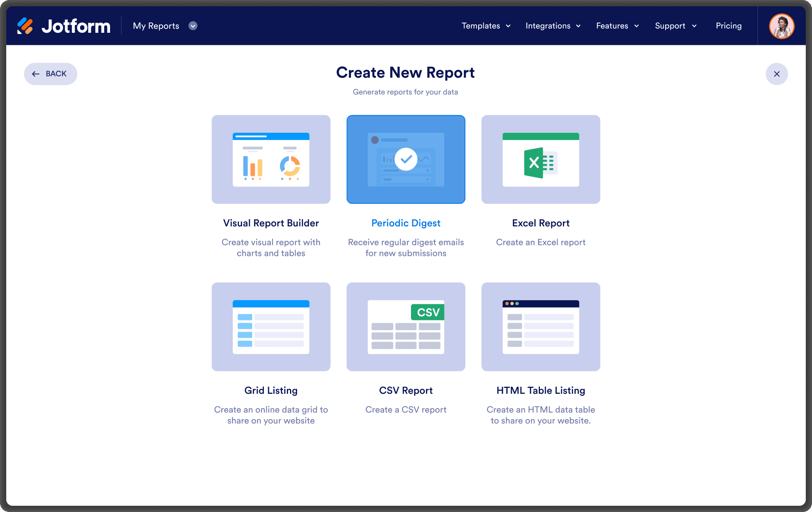The height and width of the screenshot is (512, 812).
Task: Expand the Integrations menu
Action: tap(553, 26)
